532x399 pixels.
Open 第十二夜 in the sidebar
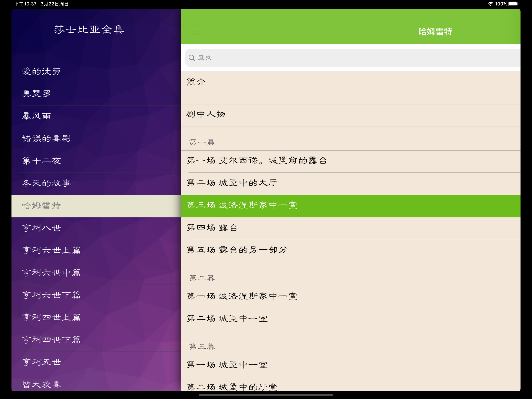coord(96,161)
